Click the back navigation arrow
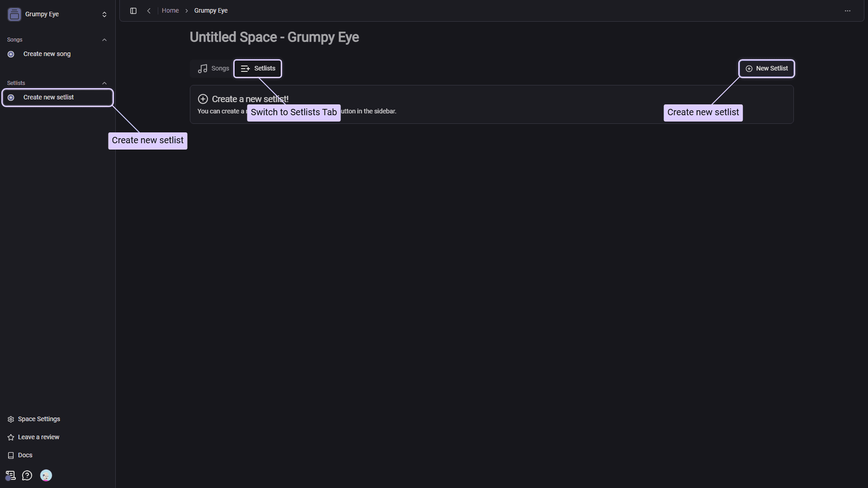 point(148,11)
